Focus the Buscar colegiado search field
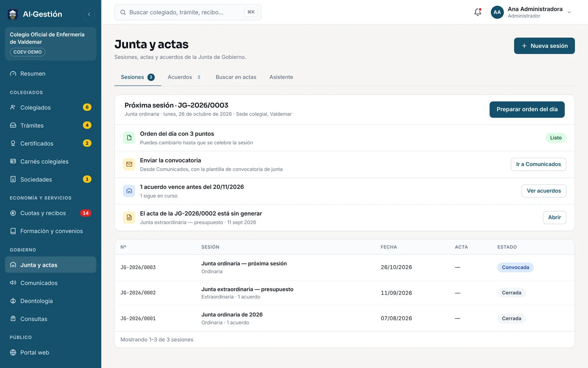The image size is (588, 368). click(188, 12)
